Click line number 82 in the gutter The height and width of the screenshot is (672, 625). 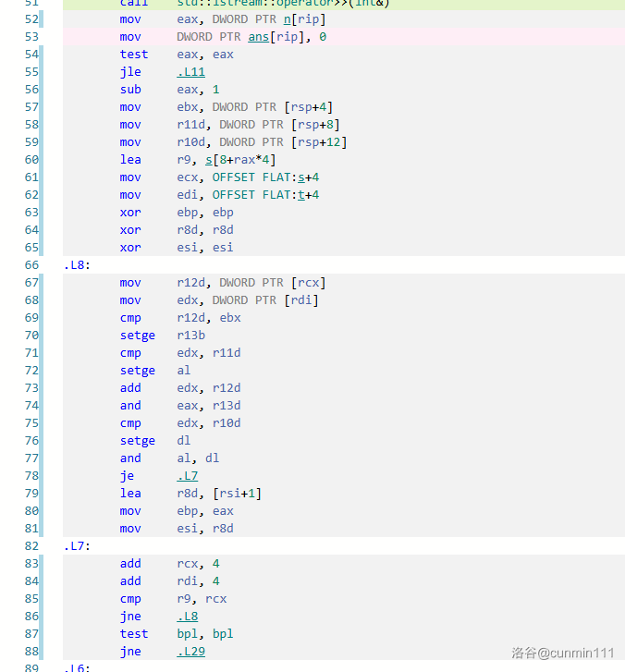31,546
